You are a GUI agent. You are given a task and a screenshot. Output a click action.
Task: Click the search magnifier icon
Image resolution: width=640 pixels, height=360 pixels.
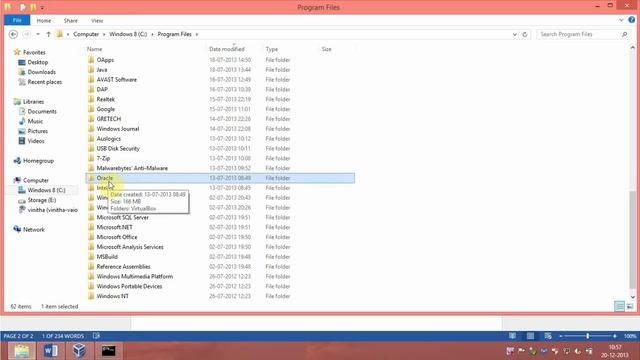[x=624, y=35]
